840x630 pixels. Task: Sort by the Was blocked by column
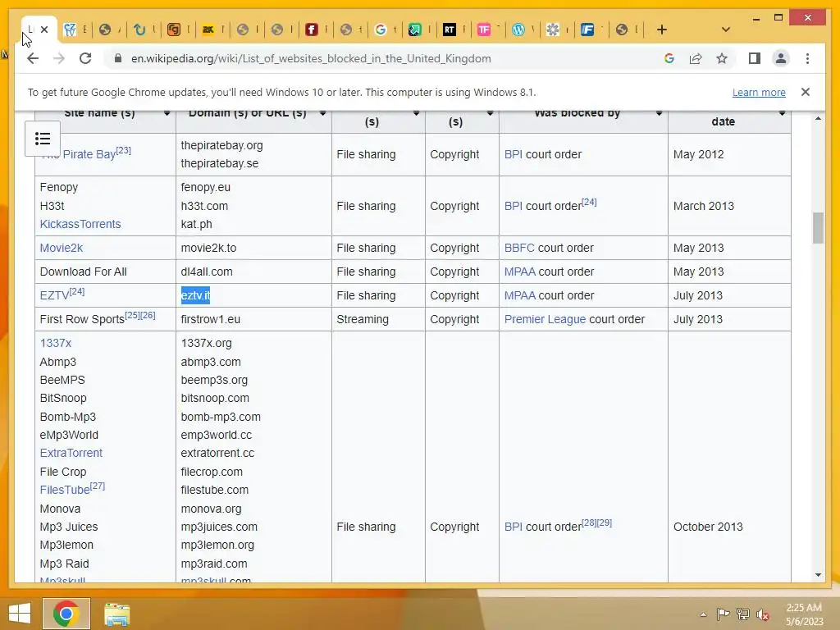[x=659, y=113]
